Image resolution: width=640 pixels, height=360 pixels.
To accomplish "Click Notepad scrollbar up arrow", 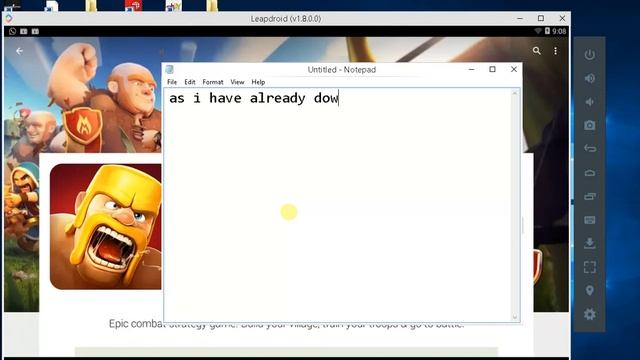I will [x=515, y=93].
